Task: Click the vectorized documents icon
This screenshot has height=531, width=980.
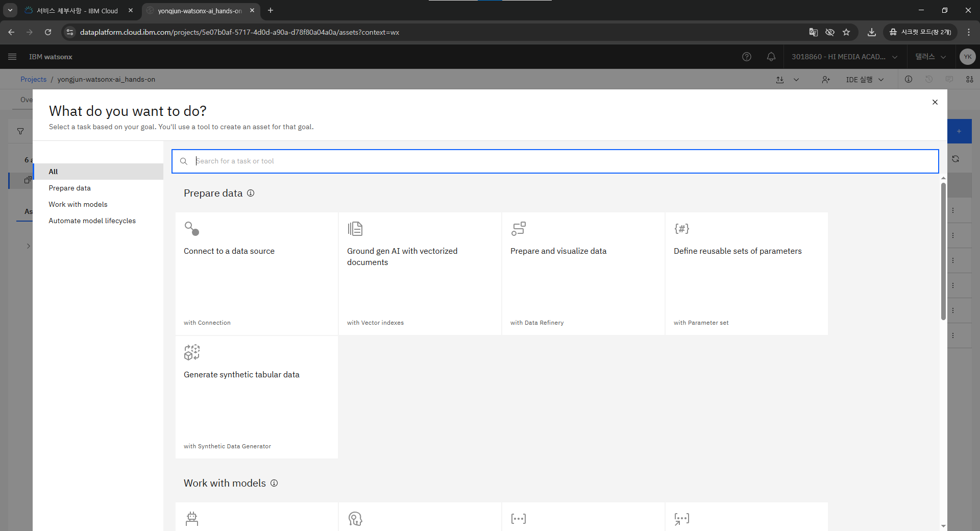Action: (355, 229)
